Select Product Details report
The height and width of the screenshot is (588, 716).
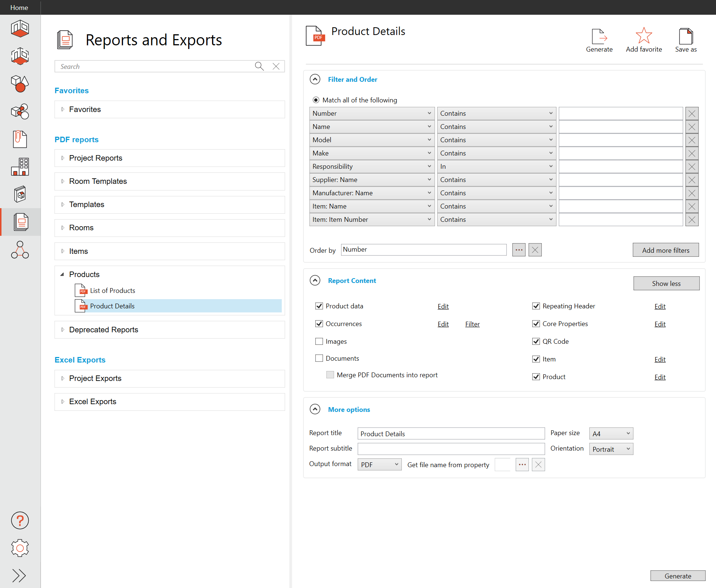(178, 306)
